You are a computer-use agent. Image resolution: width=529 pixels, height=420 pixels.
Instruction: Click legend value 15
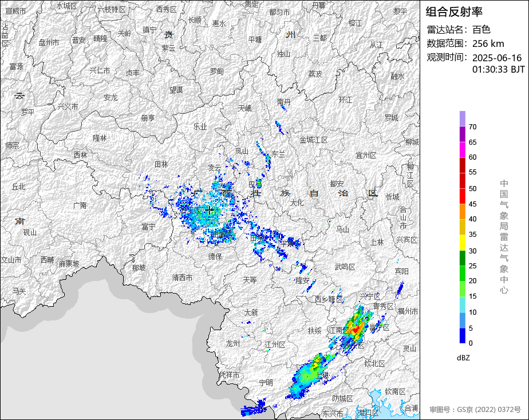point(472,296)
